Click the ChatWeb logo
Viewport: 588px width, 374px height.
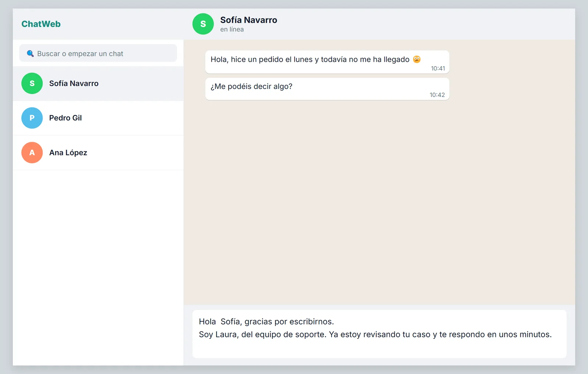tap(41, 24)
